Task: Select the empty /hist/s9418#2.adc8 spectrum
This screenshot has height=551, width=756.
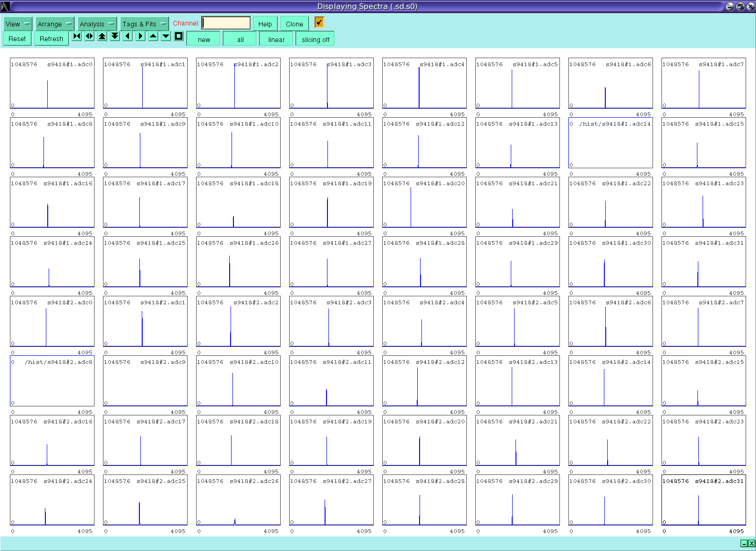Action: click(x=52, y=381)
